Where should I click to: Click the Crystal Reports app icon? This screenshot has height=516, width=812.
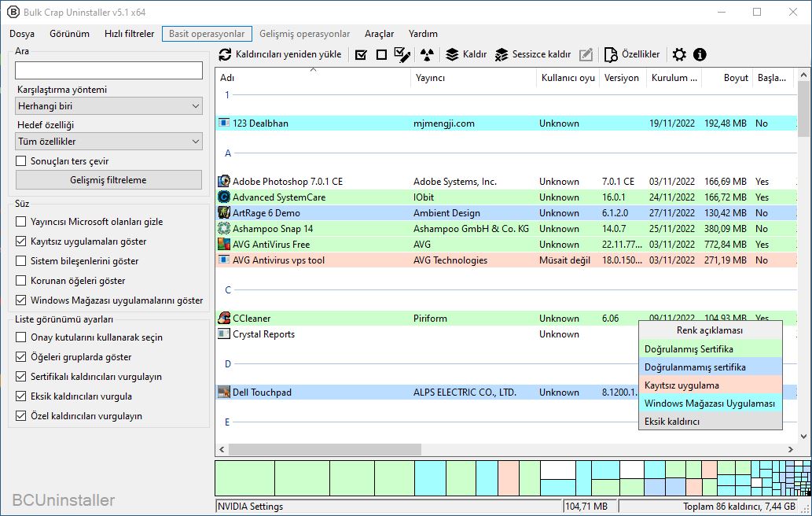point(224,334)
